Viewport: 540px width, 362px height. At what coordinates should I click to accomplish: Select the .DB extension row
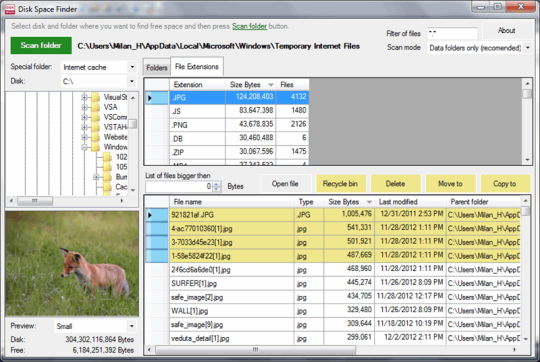(x=239, y=138)
